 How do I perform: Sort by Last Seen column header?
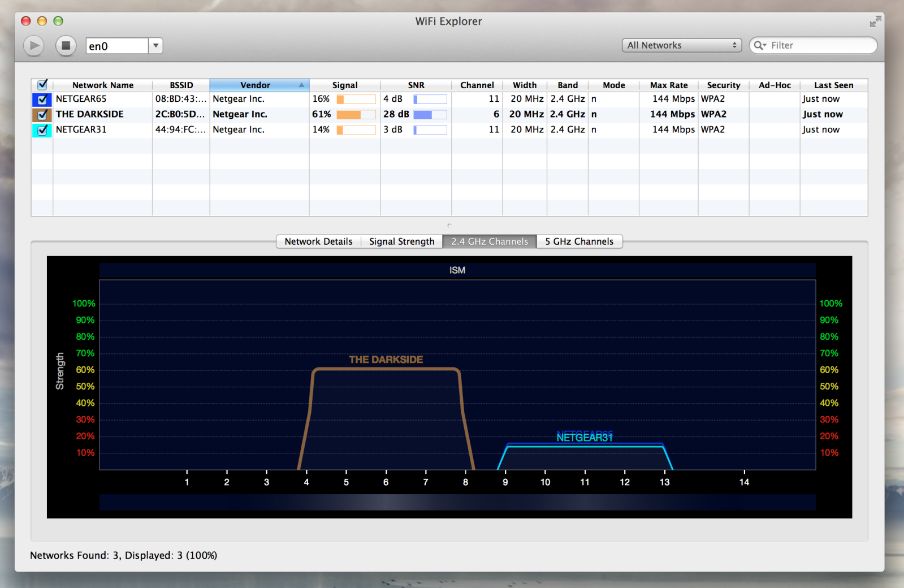834,85
